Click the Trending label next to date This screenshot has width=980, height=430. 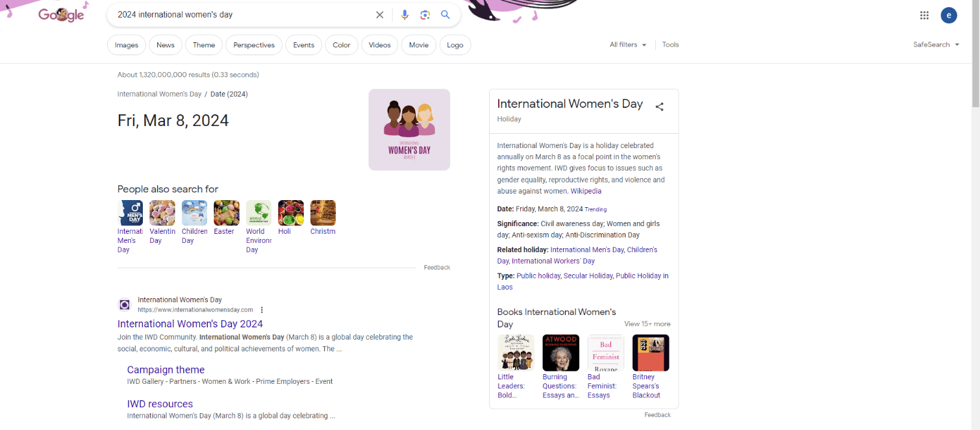tap(596, 209)
